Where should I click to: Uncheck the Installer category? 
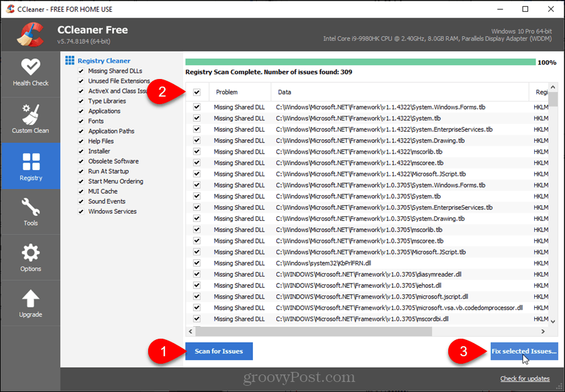[x=81, y=152]
